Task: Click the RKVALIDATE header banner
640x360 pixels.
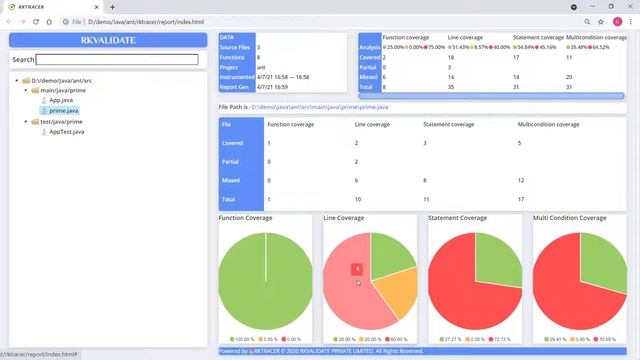Action: [x=108, y=40]
